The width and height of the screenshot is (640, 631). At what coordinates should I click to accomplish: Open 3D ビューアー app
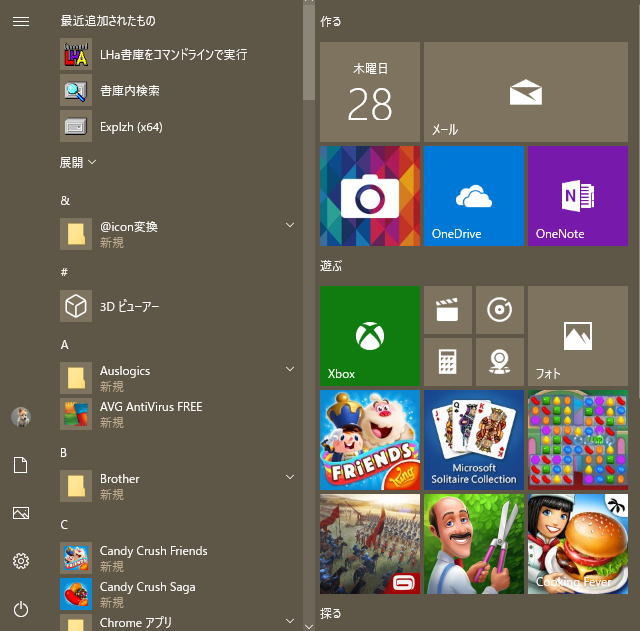(180, 307)
